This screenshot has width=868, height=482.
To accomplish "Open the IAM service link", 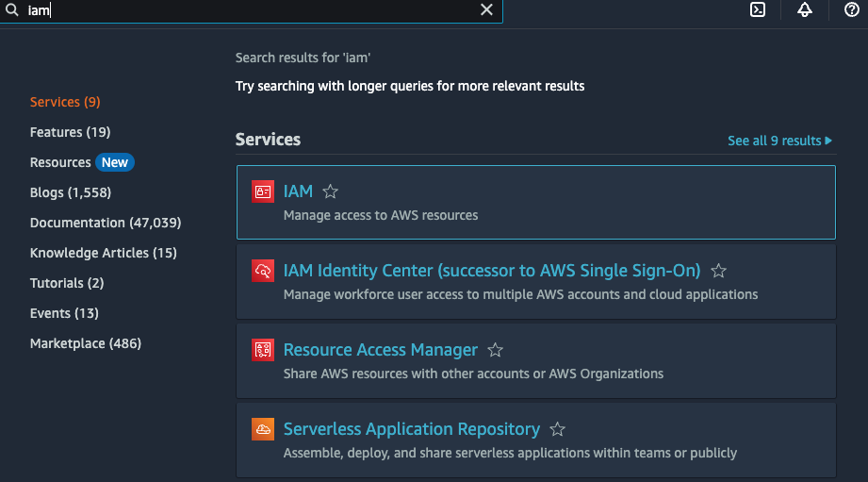I will (298, 191).
